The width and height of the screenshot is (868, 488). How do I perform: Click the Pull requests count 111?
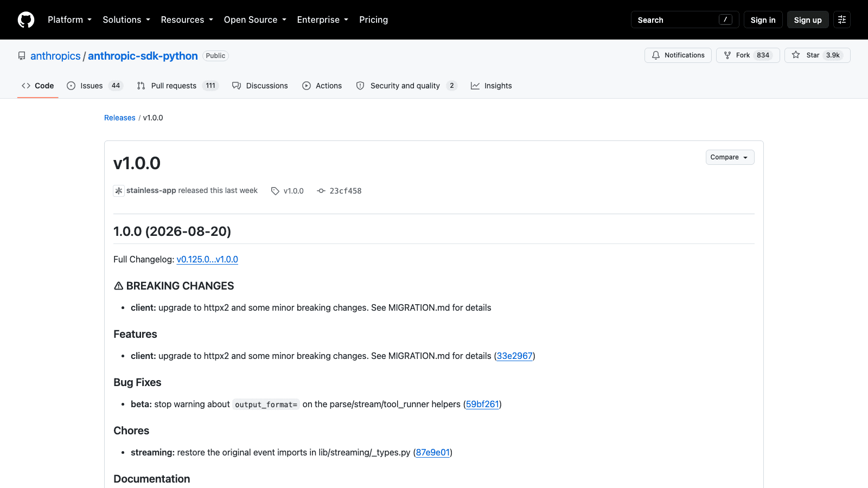[210, 86]
